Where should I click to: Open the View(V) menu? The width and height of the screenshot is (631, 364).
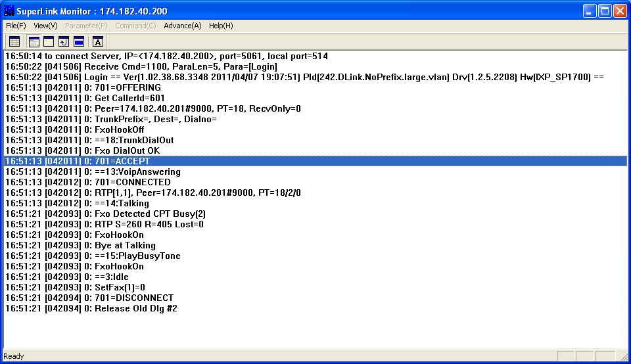coord(45,26)
